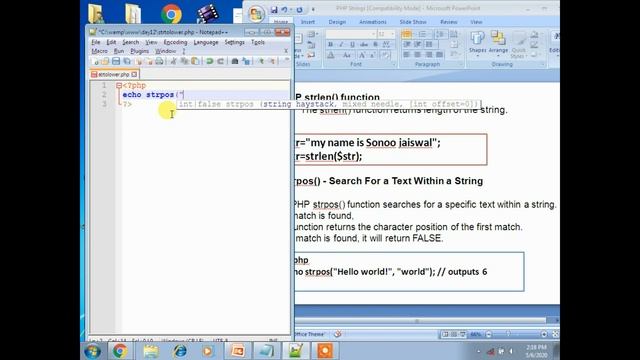Click the Print icon in Notepad++ toolbar

point(160,61)
